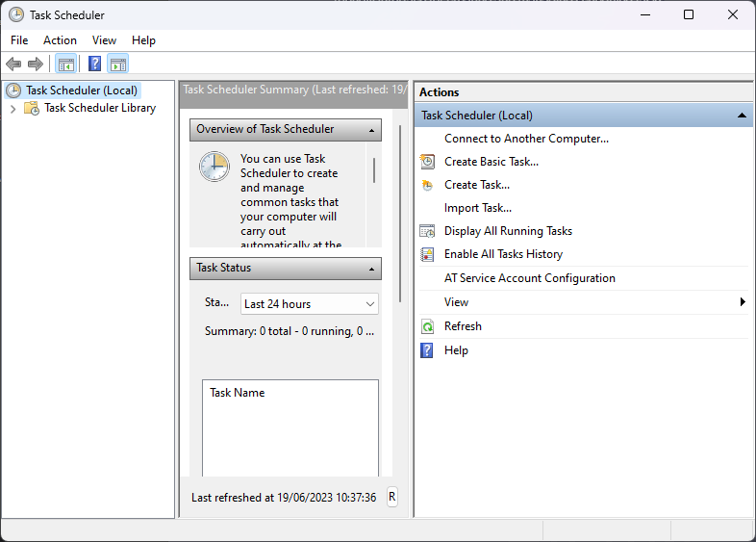Screen dimensions: 756x542
Task: Click the blue Help icon in the toolbar
Action: 94,65
